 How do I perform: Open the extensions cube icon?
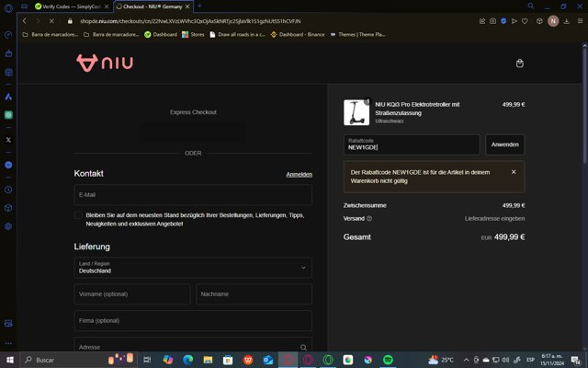click(x=539, y=21)
